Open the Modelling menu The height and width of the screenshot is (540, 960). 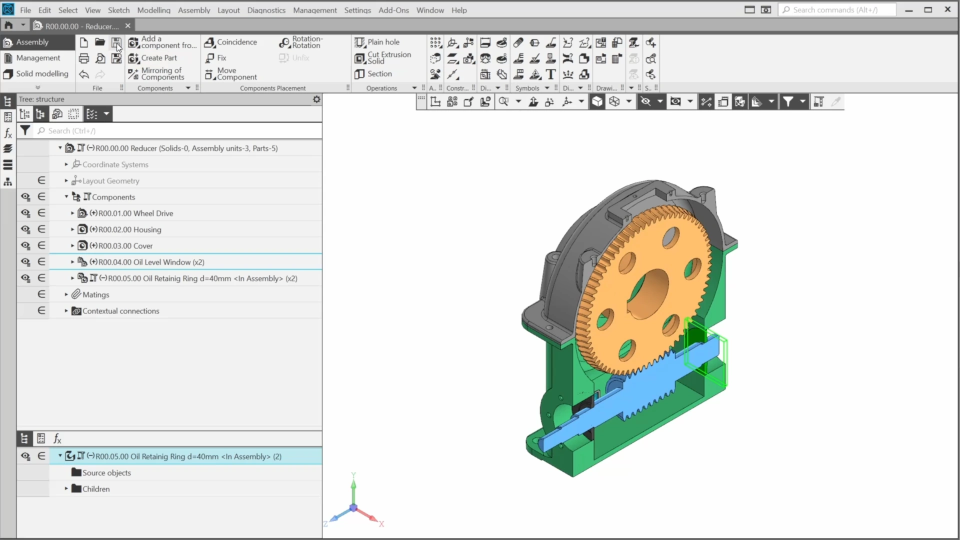pos(153,10)
